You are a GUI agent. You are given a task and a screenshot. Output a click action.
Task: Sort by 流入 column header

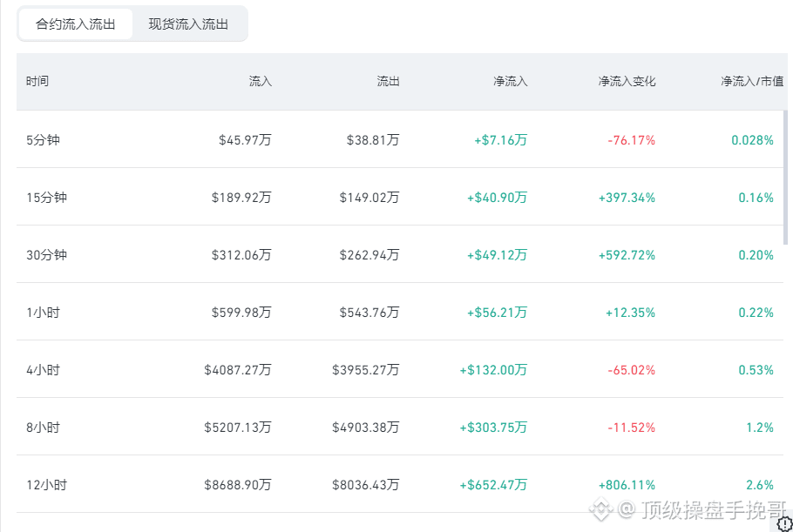[x=261, y=81]
